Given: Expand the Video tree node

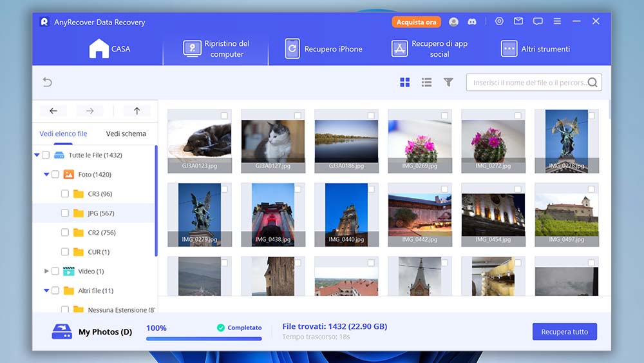Looking at the screenshot, I should pyautogui.click(x=46, y=271).
